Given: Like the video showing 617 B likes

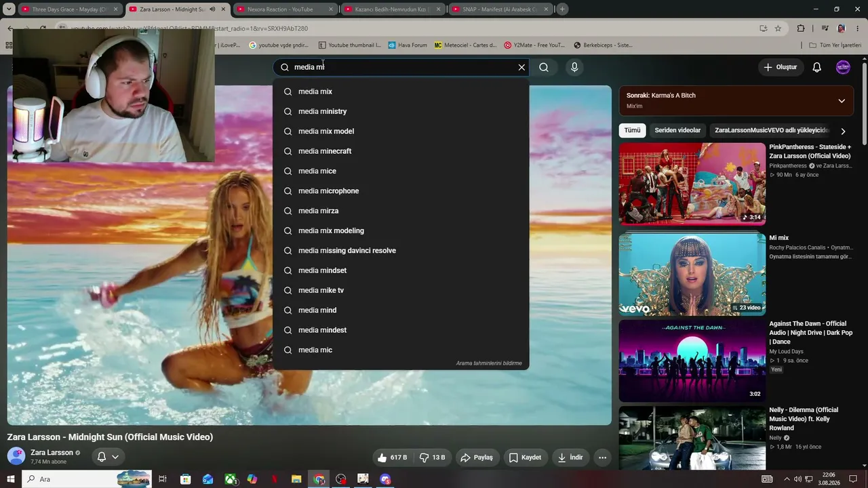Looking at the screenshot, I should pyautogui.click(x=393, y=457).
